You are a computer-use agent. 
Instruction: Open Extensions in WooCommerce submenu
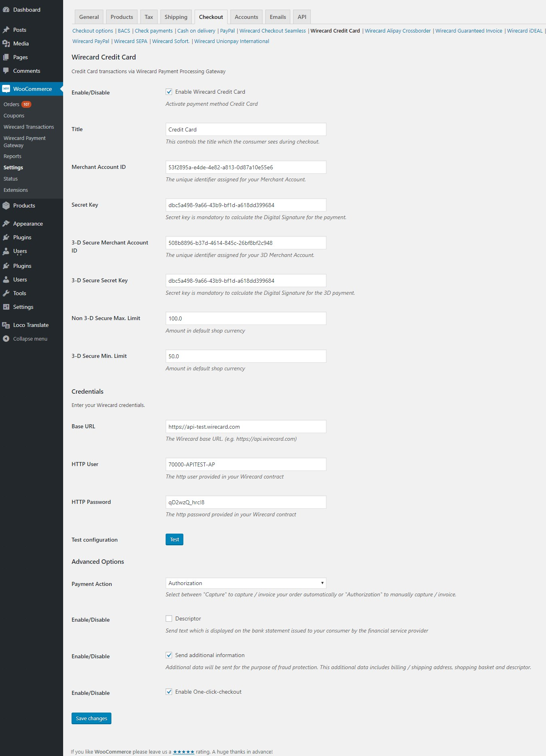point(16,190)
